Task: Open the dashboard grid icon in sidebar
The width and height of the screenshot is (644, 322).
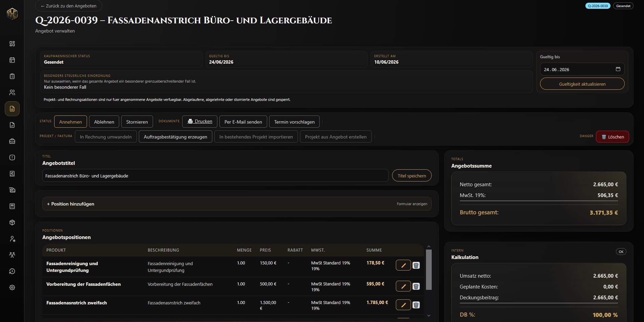Action: pos(12,44)
